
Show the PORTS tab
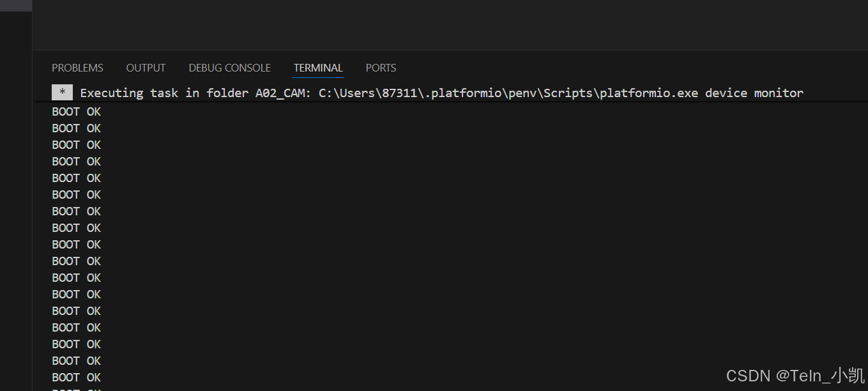(x=381, y=68)
